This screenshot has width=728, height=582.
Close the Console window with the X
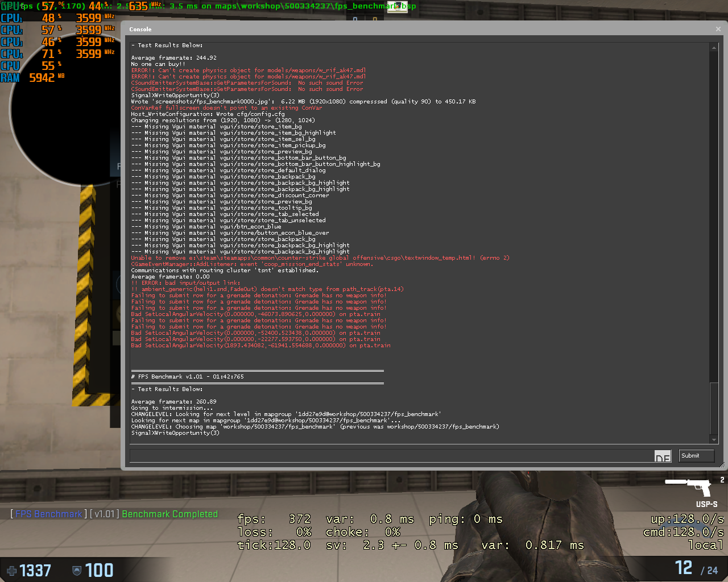coord(718,29)
